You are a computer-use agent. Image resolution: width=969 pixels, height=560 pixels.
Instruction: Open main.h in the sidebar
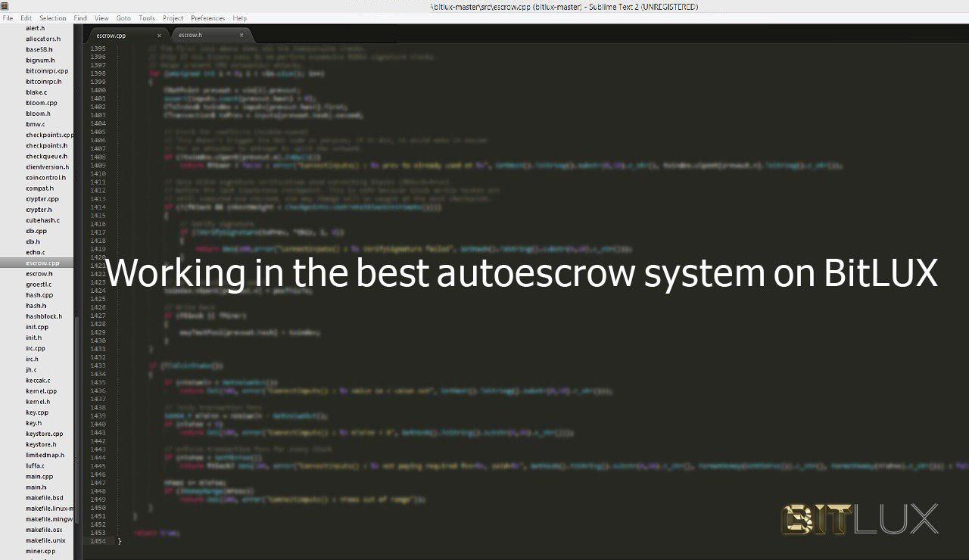[36, 487]
